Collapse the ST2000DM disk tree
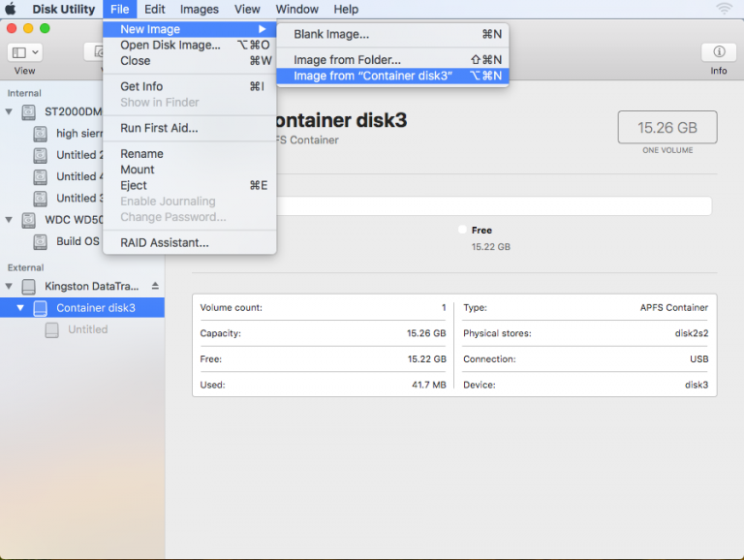Image resolution: width=744 pixels, height=560 pixels. pos(10,112)
